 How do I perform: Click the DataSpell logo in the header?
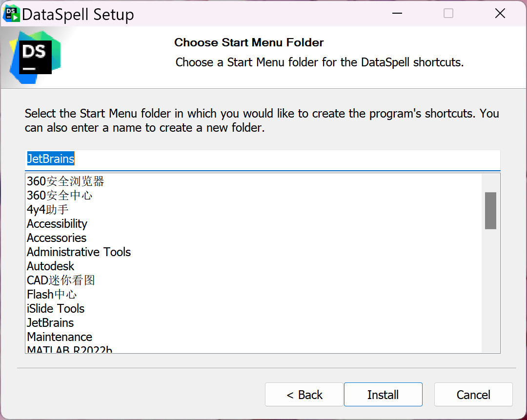(x=35, y=56)
